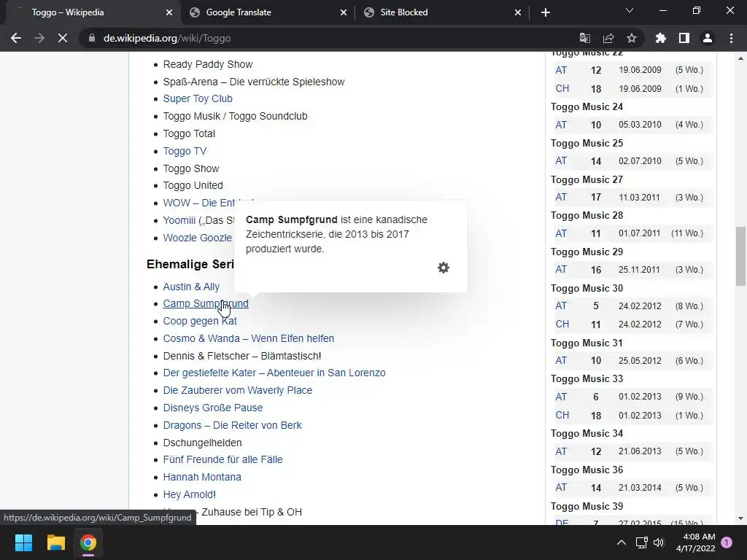Close the Site Blocked tab
This screenshot has height=560, width=747.
pos(518,12)
